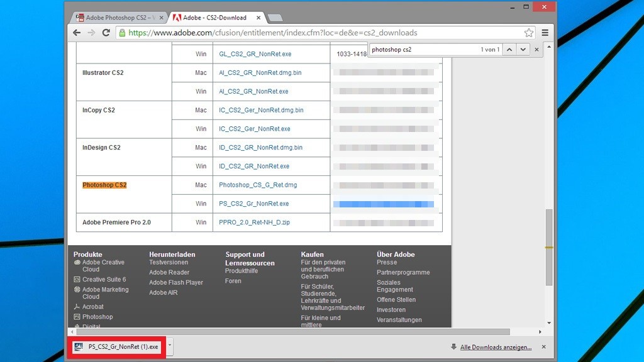Open Adobe Flash Player link
Image resolution: width=644 pixels, height=362 pixels.
(x=176, y=283)
